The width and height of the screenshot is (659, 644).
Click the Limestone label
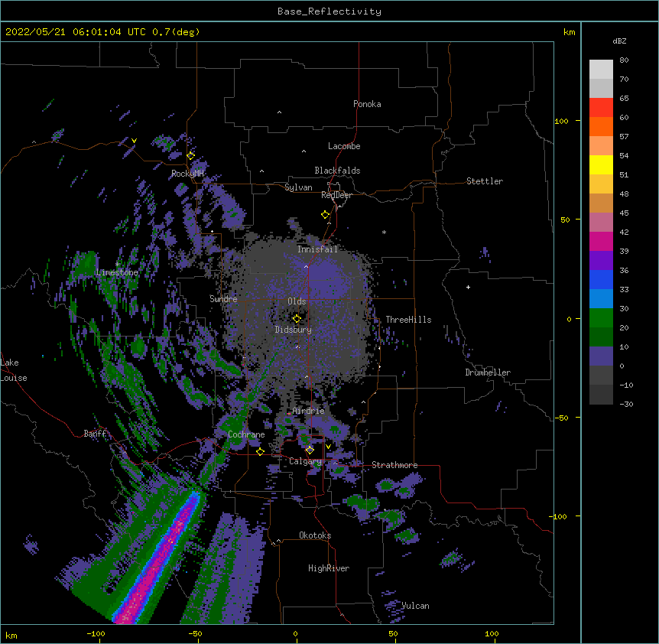(117, 272)
